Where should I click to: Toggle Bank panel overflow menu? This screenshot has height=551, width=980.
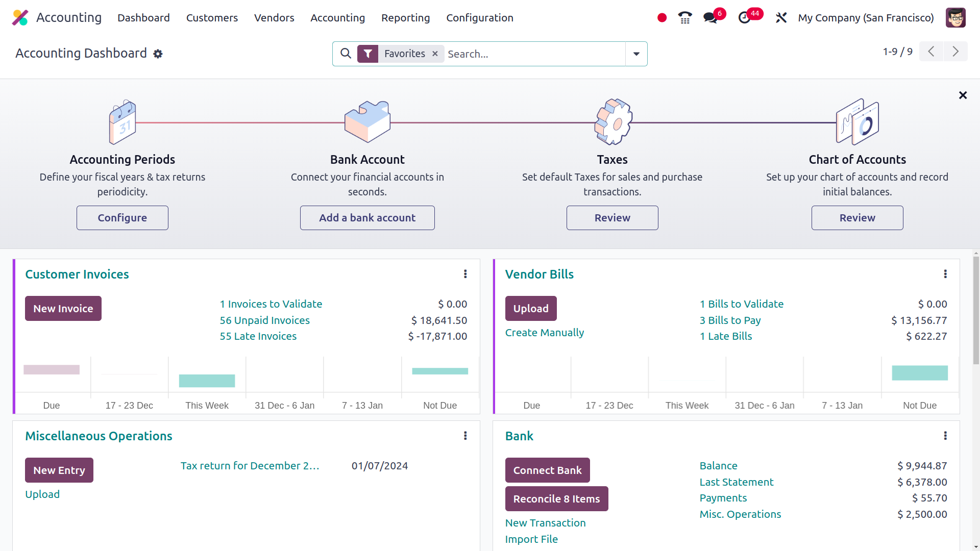click(945, 436)
